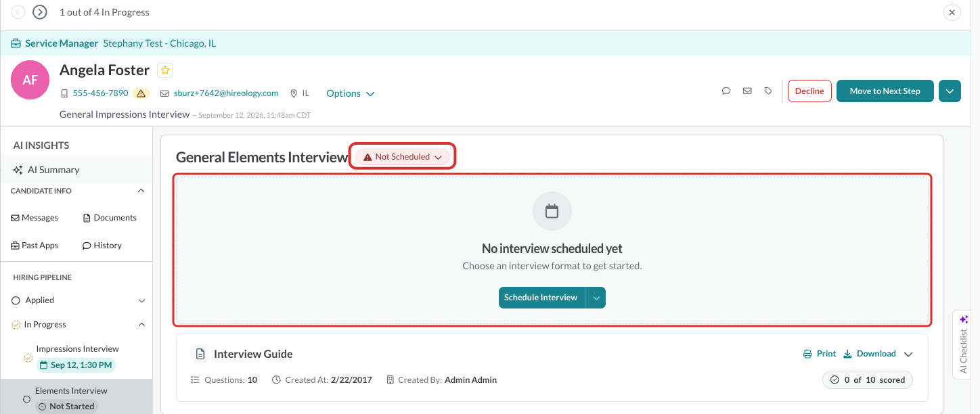Expand the Interview Guide chevron
The height and width of the screenshot is (414, 980).
pyautogui.click(x=908, y=354)
